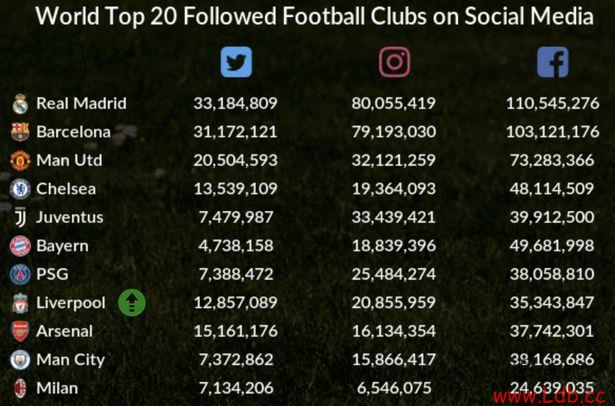Image resolution: width=615 pixels, height=406 pixels.
Task: Click the Juventus J logo
Action: [x=21, y=217]
